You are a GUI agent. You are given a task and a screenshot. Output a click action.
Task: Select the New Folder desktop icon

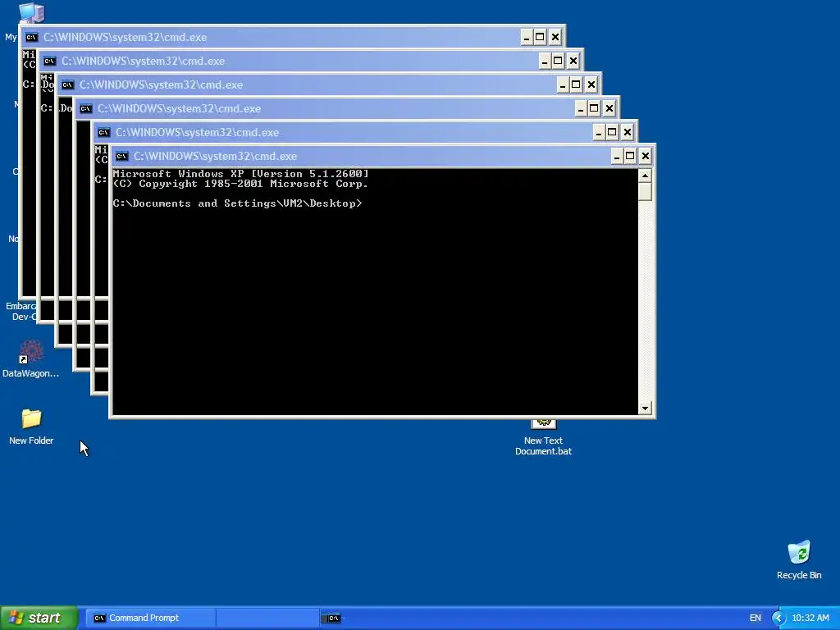click(x=31, y=427)
